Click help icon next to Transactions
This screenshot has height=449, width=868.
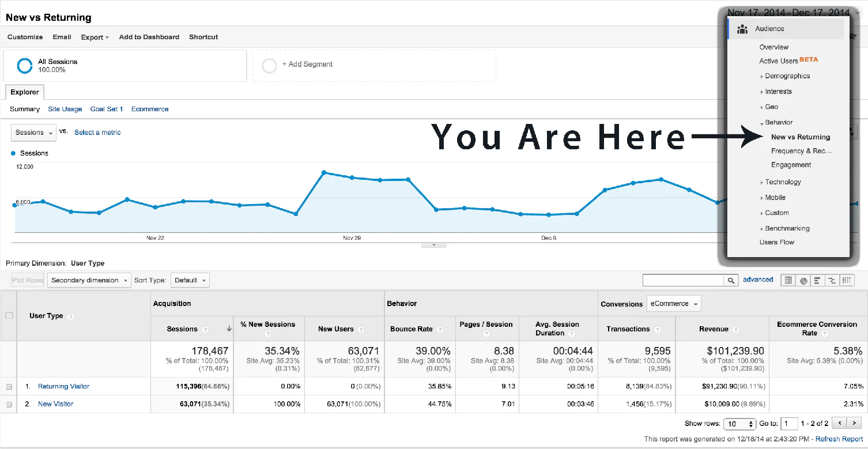tap(657, 330)
